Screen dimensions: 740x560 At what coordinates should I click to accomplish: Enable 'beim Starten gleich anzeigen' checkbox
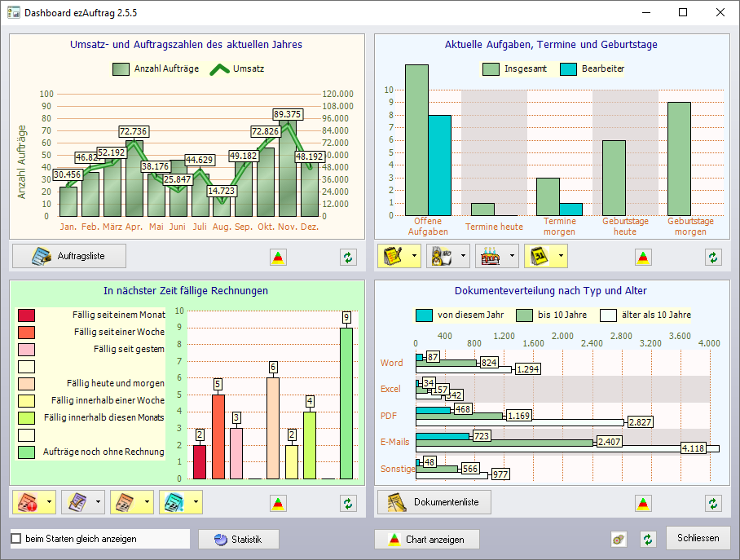[16, 540]
